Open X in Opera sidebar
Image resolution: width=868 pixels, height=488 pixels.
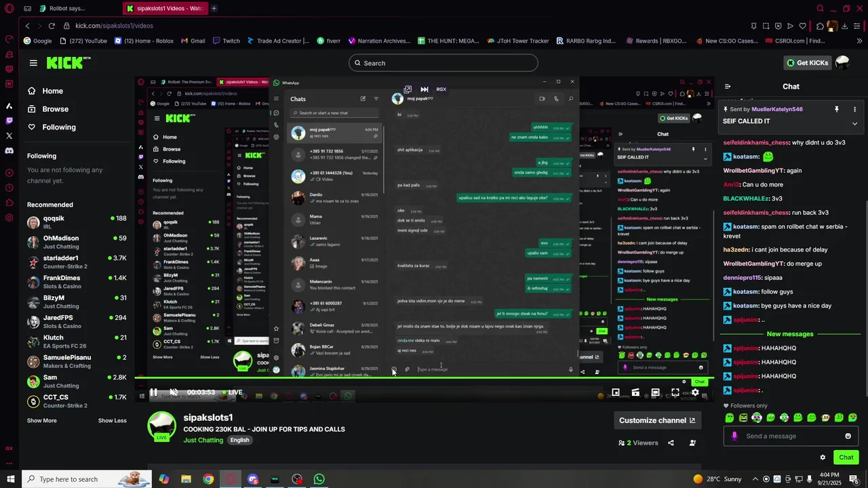(9, 136)
